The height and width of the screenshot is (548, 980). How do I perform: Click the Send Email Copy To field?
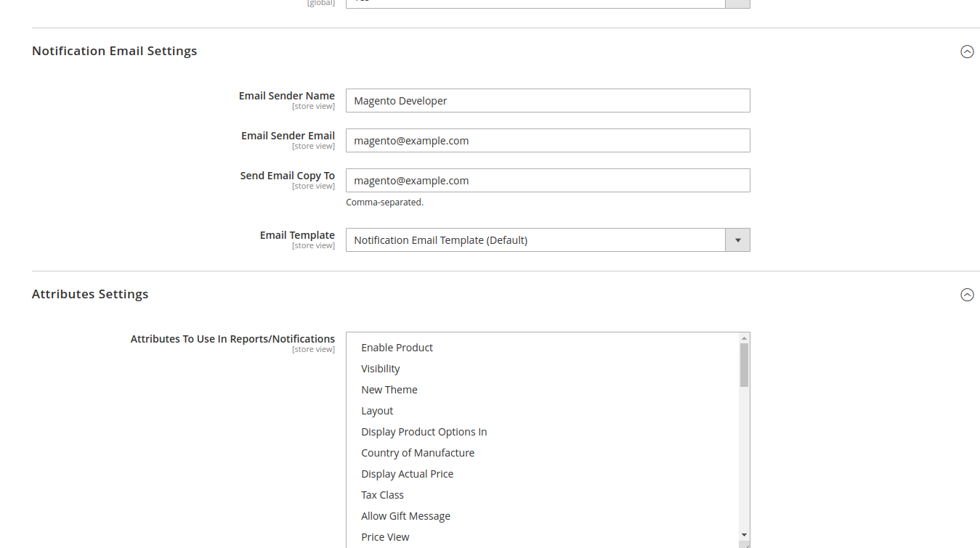click(x=548, y=181)
